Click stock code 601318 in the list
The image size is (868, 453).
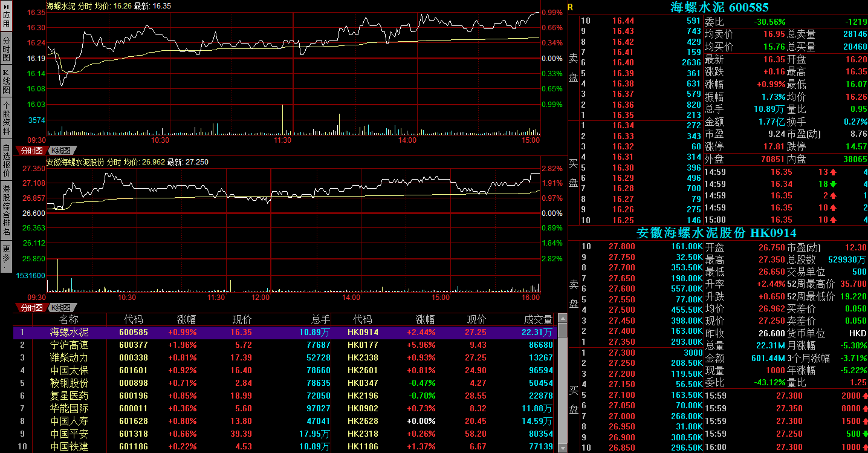pos(134,434)
